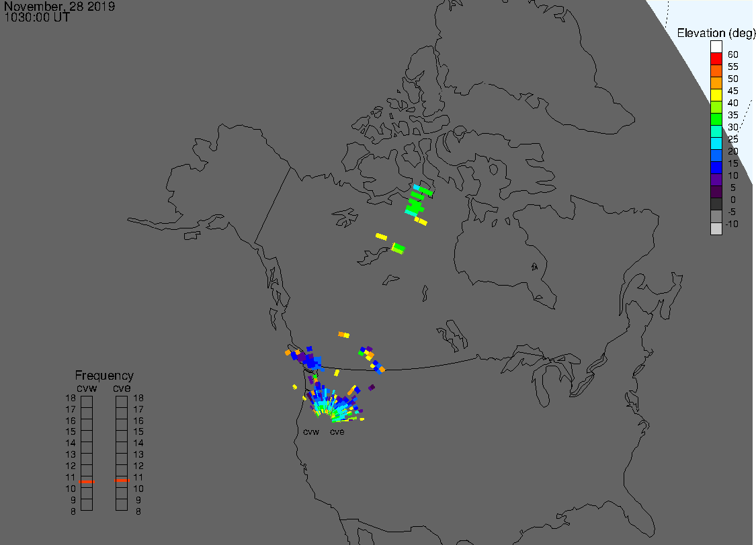Image resolution: width=756 pixels, height=545 pixels.
Task: Click the 30 elevation legend label
Action: (x=733, y=127)
